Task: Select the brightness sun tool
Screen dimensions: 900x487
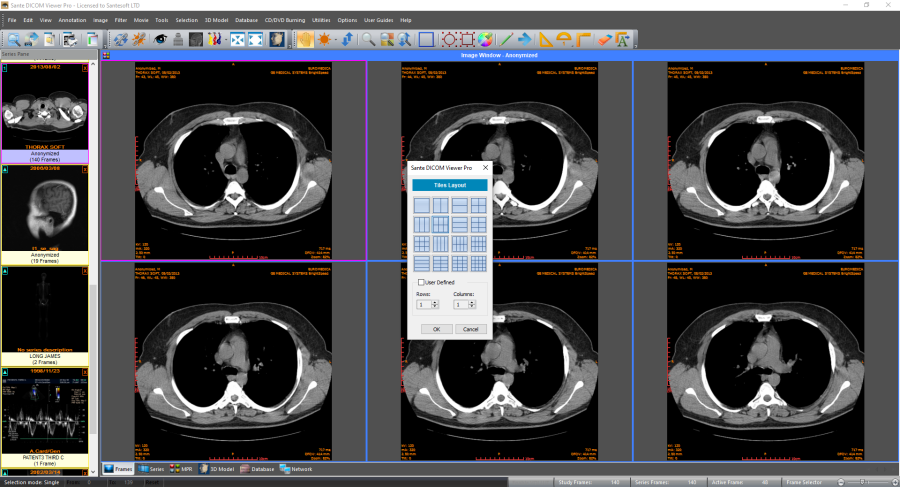Action: pos(324,40)
